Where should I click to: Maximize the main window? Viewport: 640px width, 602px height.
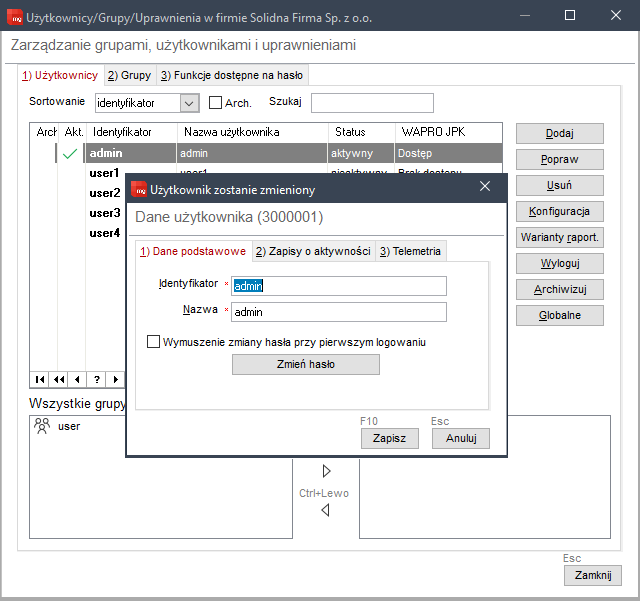point(570,15)
